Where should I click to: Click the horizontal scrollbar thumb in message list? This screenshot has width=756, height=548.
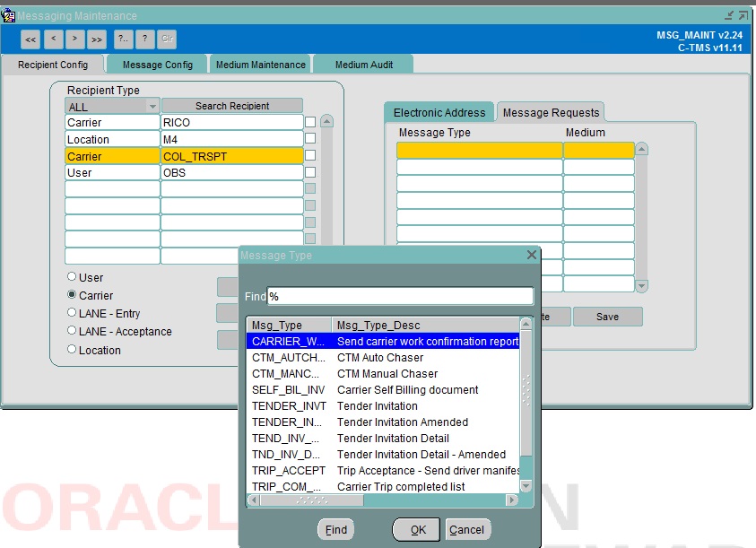[x=312, y=500]
